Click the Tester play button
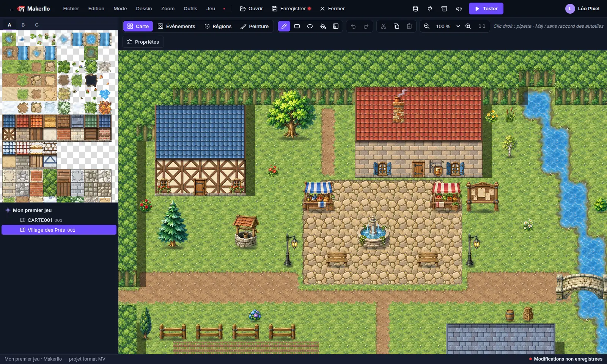Image resolution: width=607 pixels, height=364 pixels. [x=486, y=8]
